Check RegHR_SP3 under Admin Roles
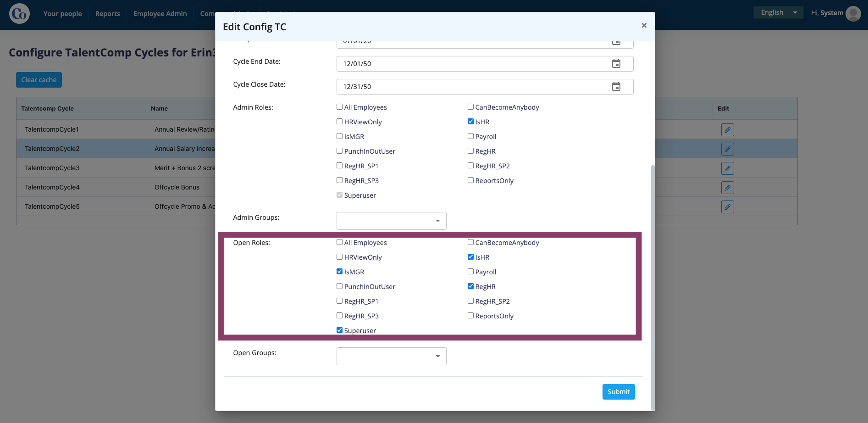This screenshot has height=423, width=868. click(339, 180)
